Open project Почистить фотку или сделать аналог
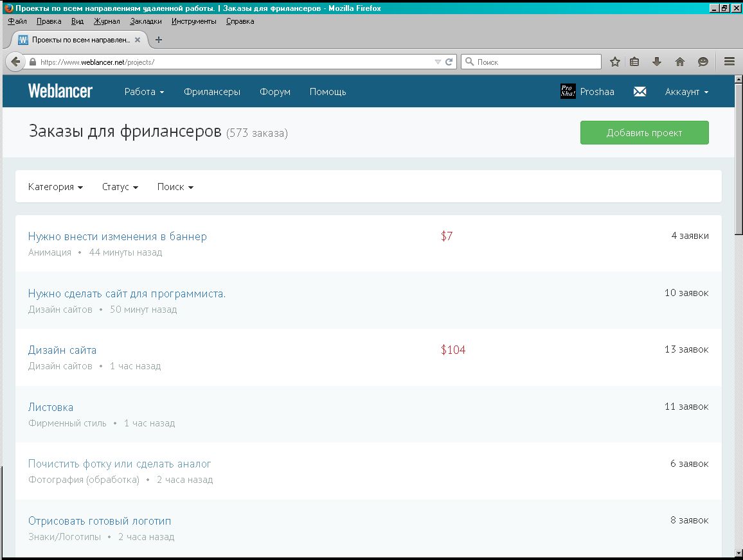The width and height of the screenshot is (743, 560). click(120, 464)
